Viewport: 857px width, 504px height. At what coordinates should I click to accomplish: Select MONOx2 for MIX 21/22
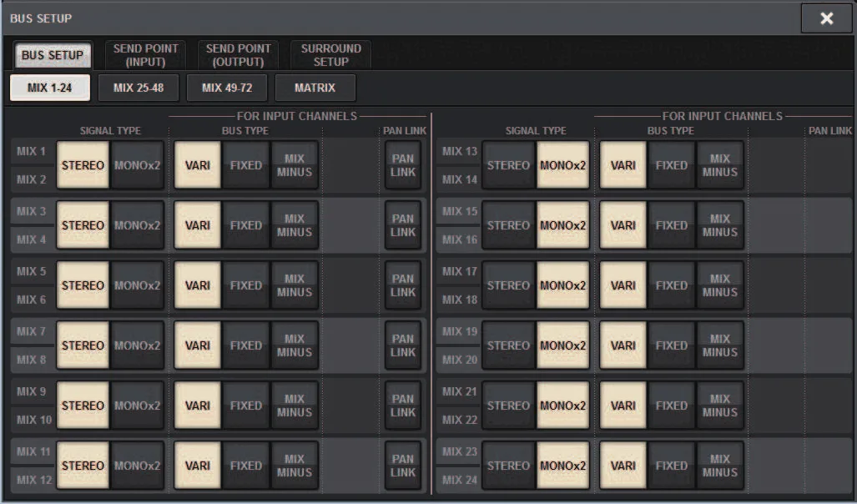coord(563,406)
